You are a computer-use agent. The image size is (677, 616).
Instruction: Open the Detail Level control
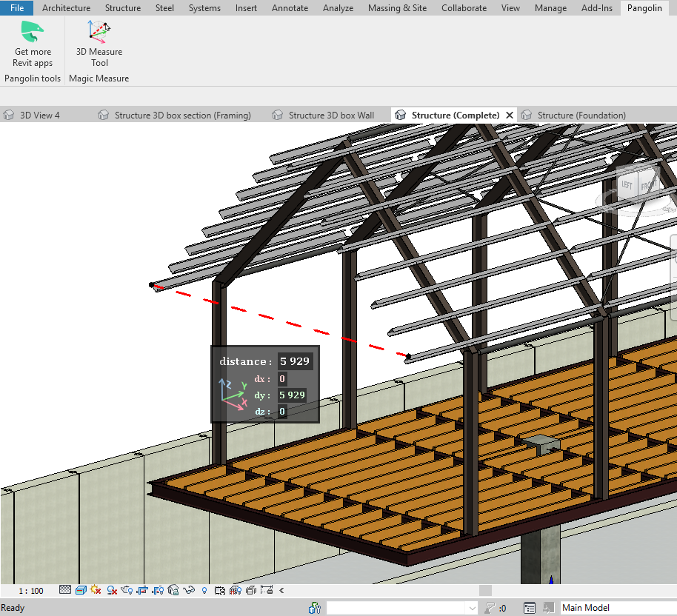point(65,590)
